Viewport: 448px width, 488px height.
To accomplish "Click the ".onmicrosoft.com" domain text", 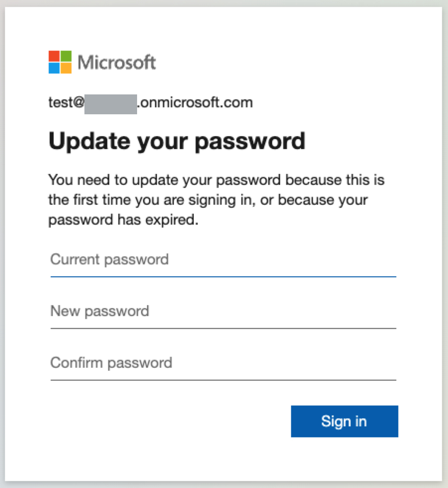I will pos(195,103).
